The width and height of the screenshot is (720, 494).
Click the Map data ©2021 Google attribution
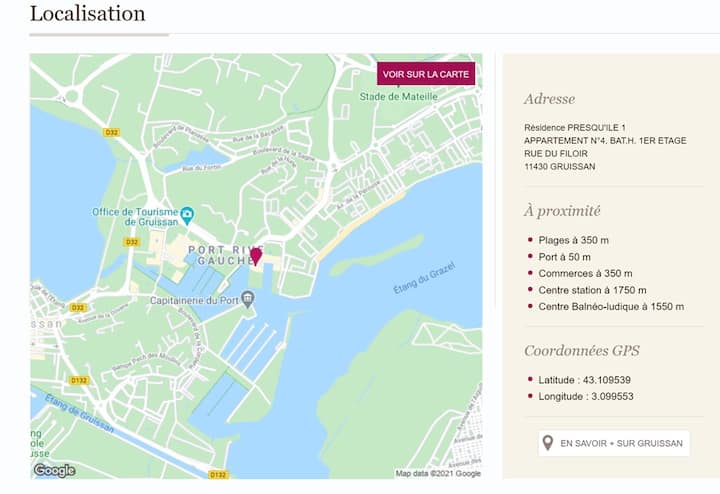438,474
